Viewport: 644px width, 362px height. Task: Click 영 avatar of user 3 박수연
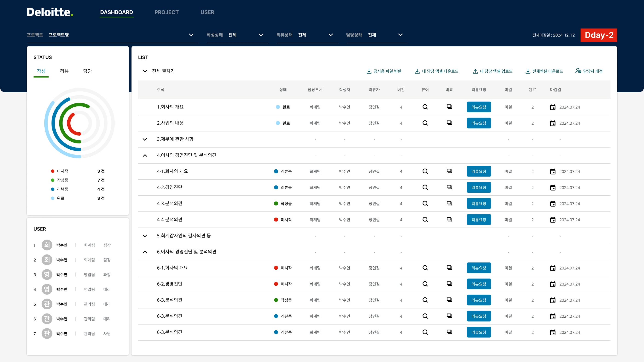click(x=47, y=275)
